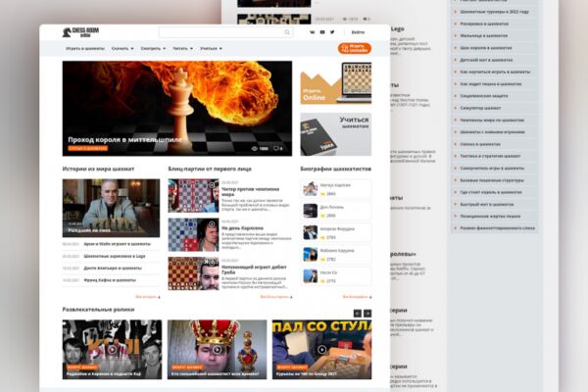Open 'Как научиться играть в шахматы' in back window
The width and height of the screenshot is (588, 392).
[495, 72]
